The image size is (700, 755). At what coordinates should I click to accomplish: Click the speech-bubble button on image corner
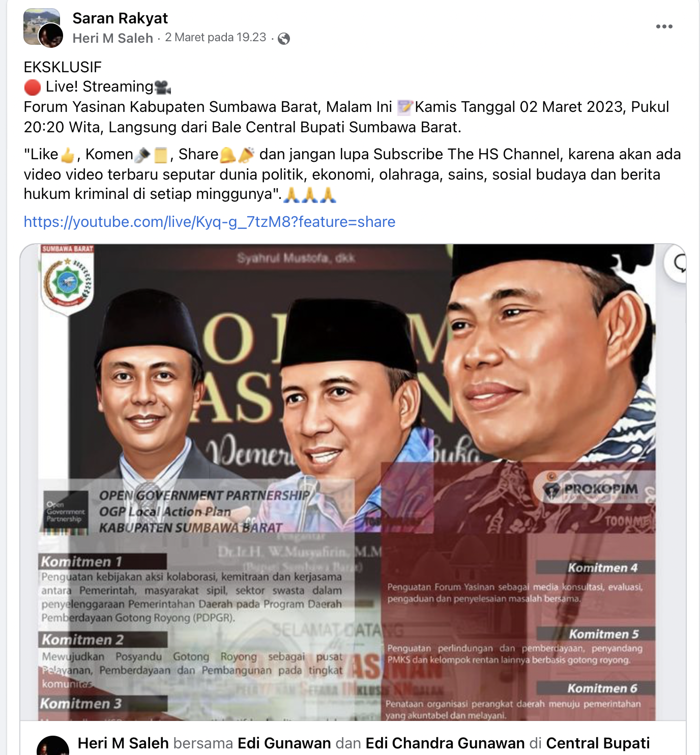pos(677,263)
